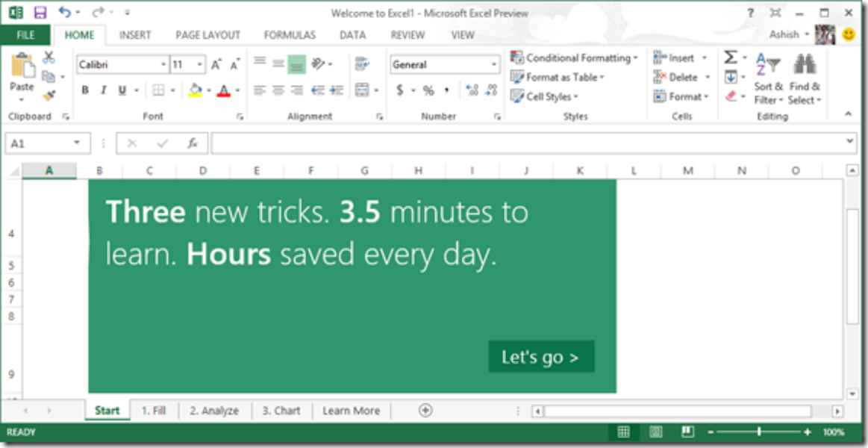Apply Percent Style
Screen dimensions: 868x448
pos(428,90)
